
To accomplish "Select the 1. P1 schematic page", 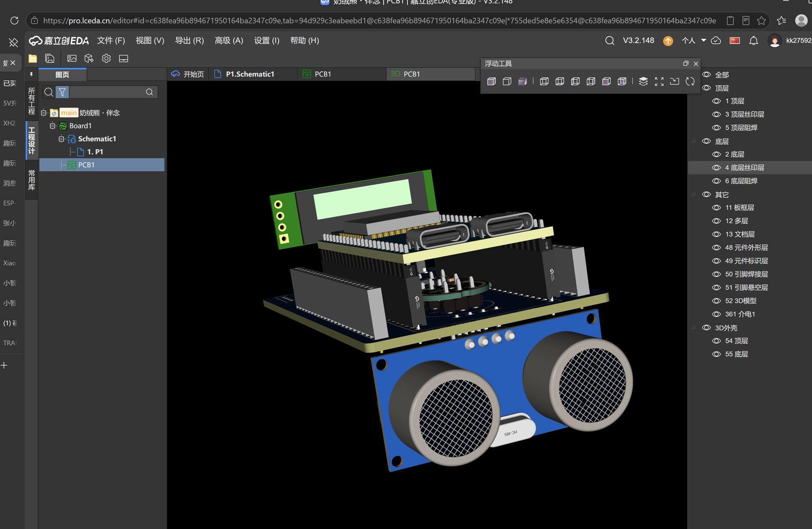I will 95,152.
